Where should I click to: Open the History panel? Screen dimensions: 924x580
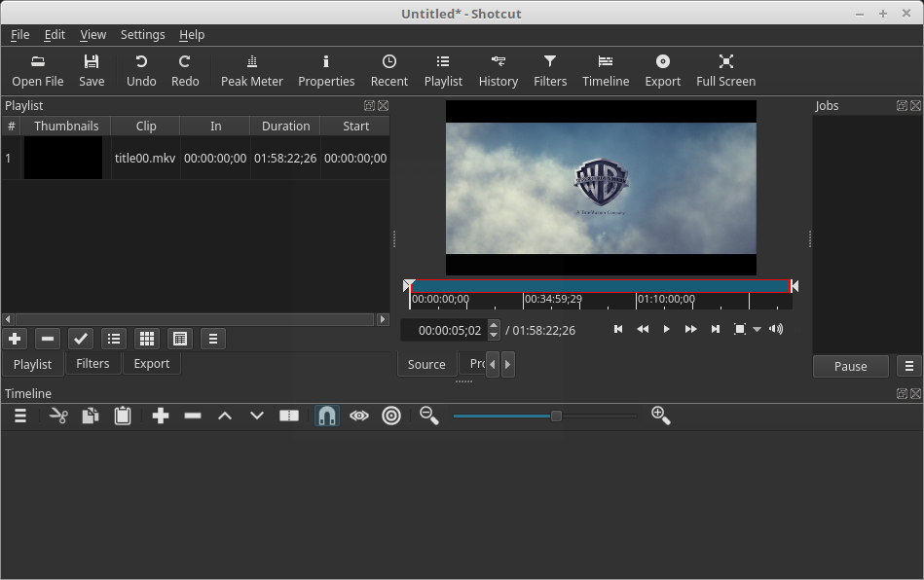coord(498,71)
